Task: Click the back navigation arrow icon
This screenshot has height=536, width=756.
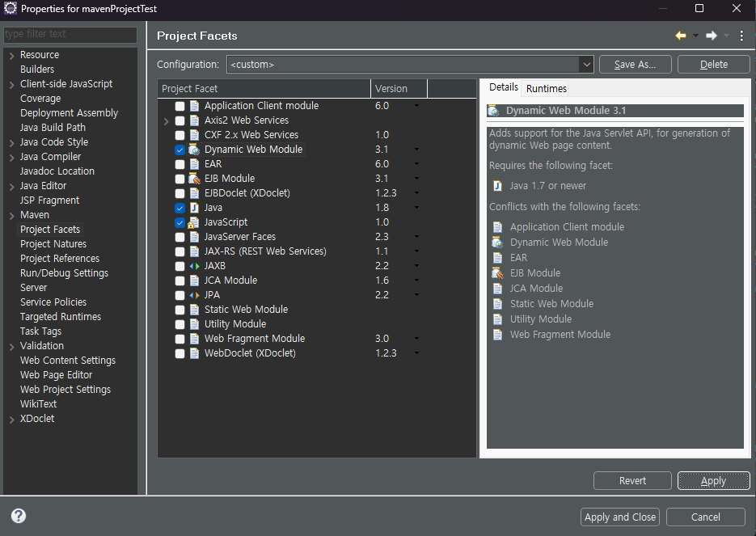Action: click(680, 36)
